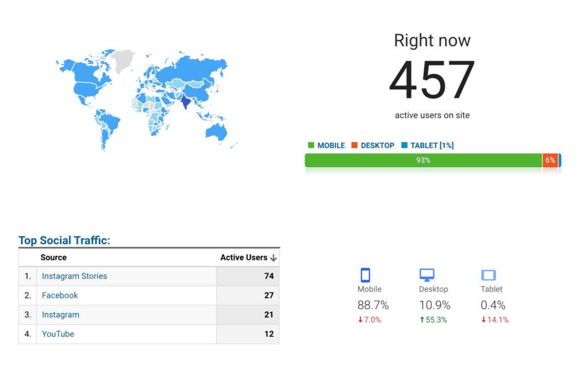The width and height of the screenshot is (583, 392).
Task: Click the orange 6% desktop bar segment
Action: coord(551,160)
